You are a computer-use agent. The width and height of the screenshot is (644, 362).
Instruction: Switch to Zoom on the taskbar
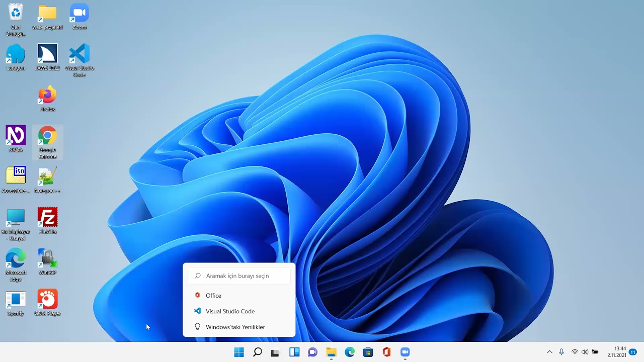pos(405,352)
